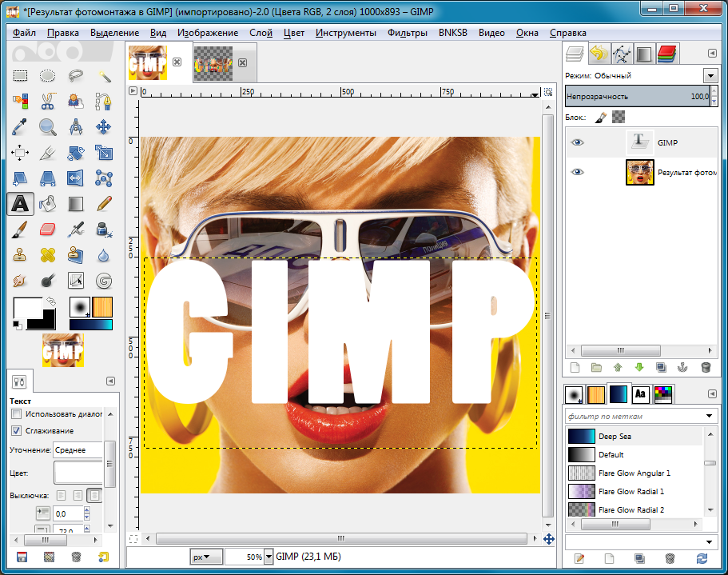Image resolution: width=728 pixels, height=575 pixels.
Task: Choose the Move tool
Action: click(104, 127)
